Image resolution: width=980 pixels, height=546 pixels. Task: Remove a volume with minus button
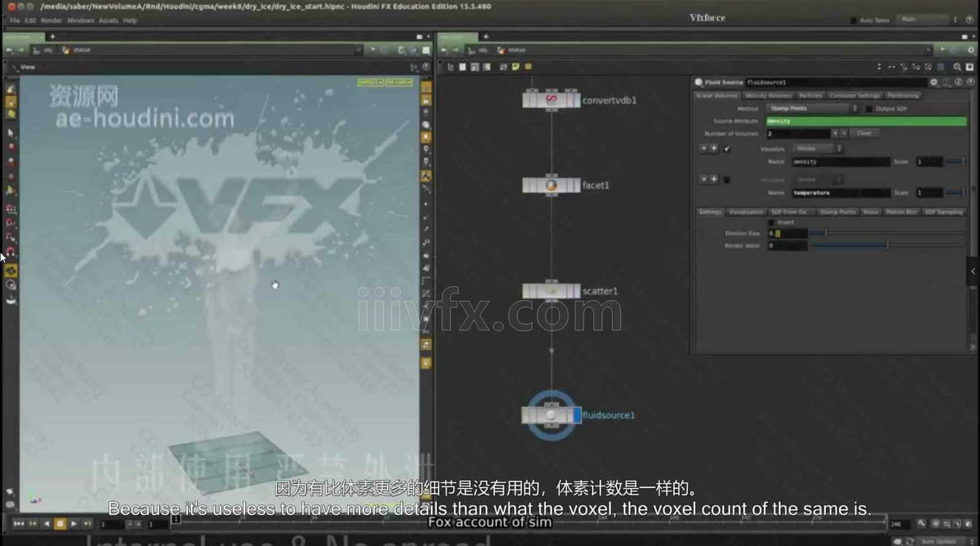click(844, 133)
